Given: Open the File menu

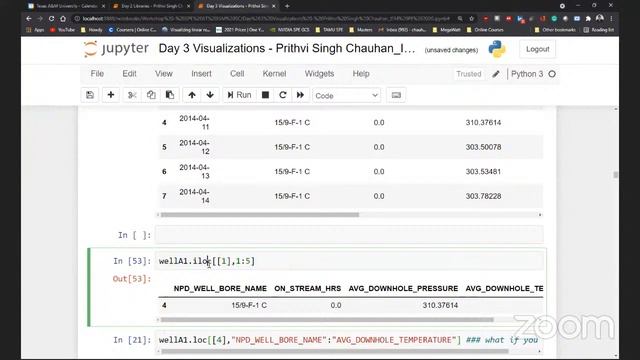Looking at the screenshot, I should [x=97, y=74].
